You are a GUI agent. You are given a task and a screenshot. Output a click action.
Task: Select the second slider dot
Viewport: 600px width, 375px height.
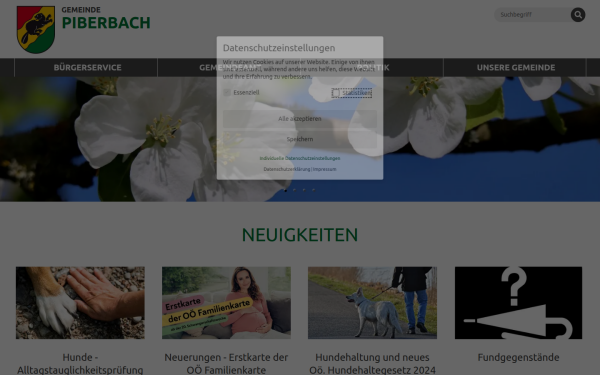295,190
